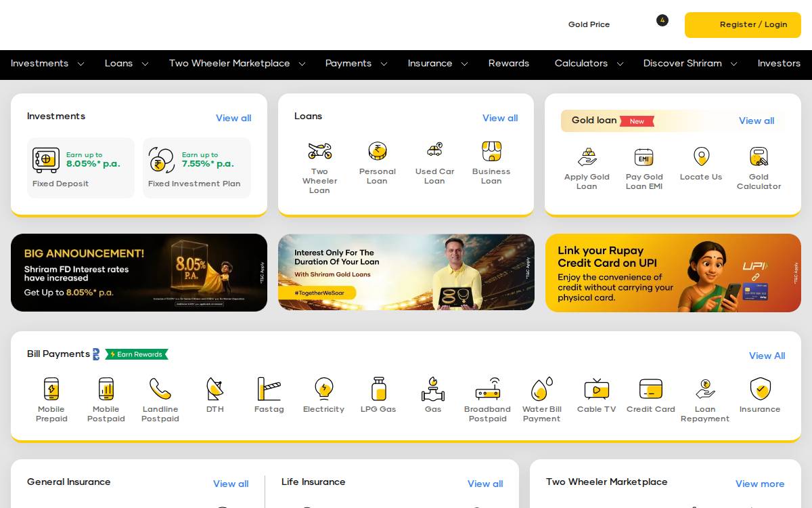Open the Investors navigation item
The image size is (812, 508).
coord(779,63)
